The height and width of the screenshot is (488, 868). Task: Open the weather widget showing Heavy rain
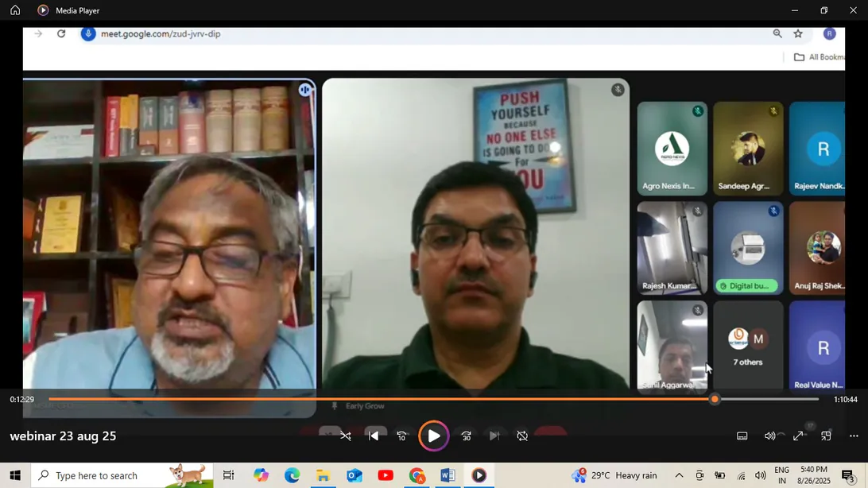pyautogui.click(x=614, y=475)
